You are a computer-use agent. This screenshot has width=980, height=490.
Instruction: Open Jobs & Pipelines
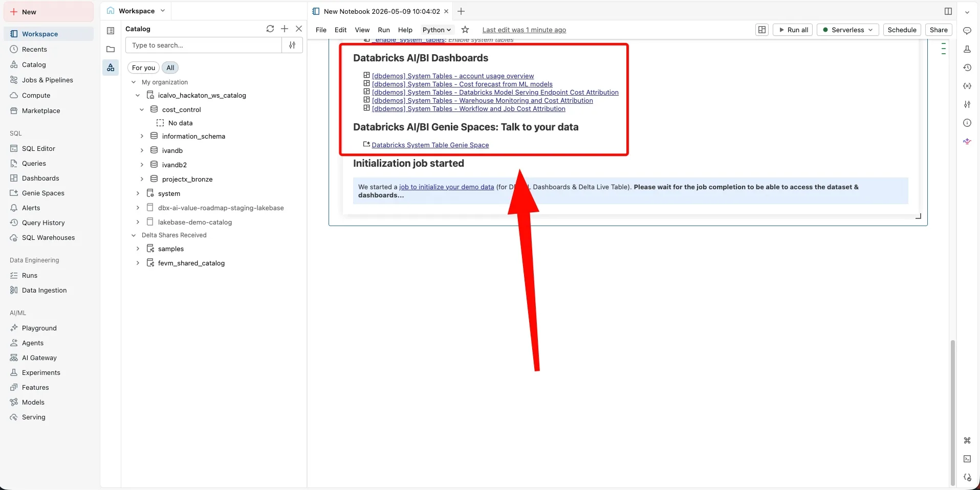pyautogui.click(x=48, y=80)
